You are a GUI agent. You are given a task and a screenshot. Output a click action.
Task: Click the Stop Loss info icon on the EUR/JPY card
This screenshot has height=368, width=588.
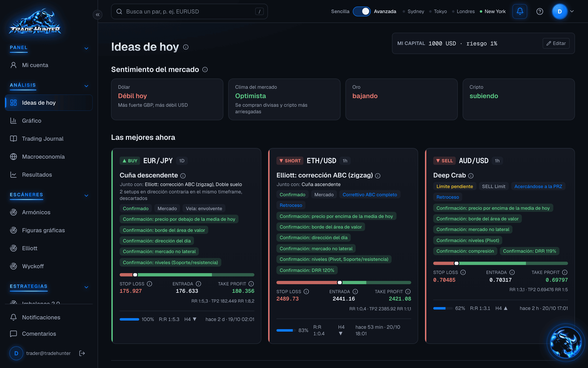tap(149, 284)
